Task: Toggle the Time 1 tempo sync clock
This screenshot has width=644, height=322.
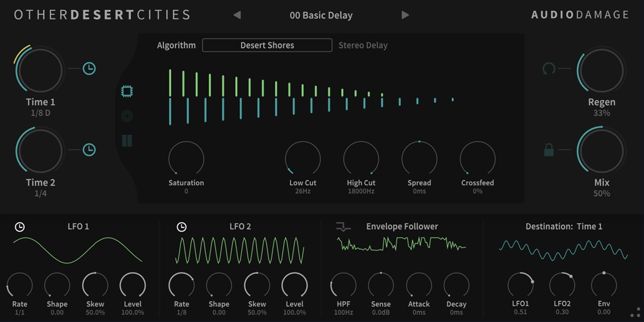Action: tap(89, 69)
